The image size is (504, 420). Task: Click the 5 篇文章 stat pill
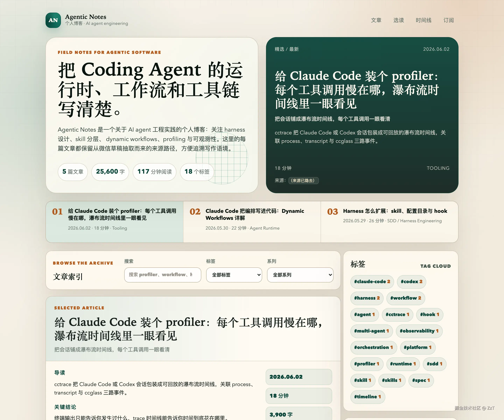pos(73,172)
